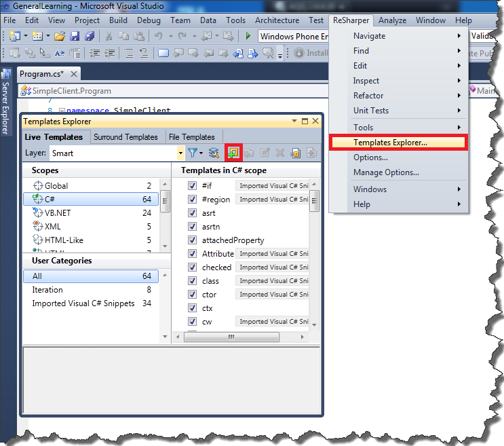504x446 pixels.
Task: Select the VB.NET scope
Action: tap(91, 213)
